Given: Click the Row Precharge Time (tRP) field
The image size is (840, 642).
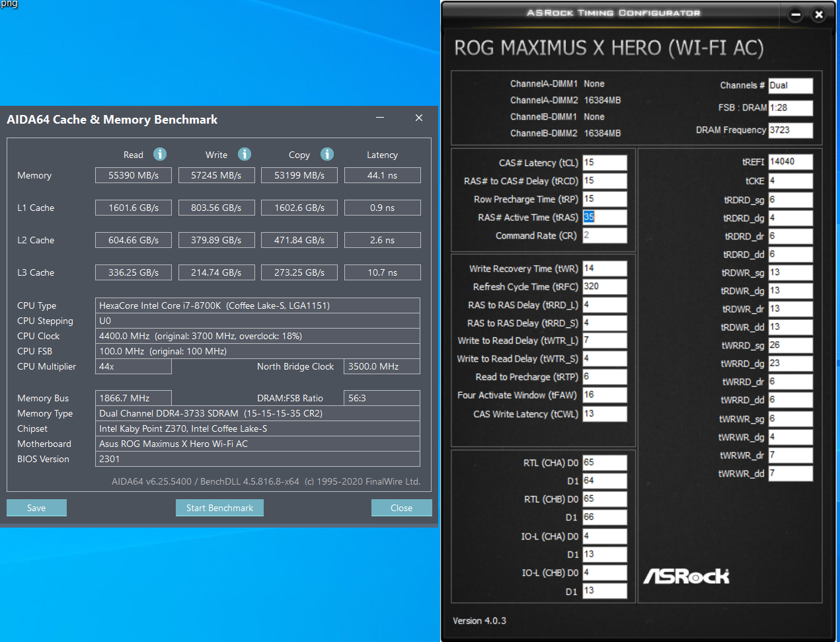Looking at the screenshot, I should 605,199.
